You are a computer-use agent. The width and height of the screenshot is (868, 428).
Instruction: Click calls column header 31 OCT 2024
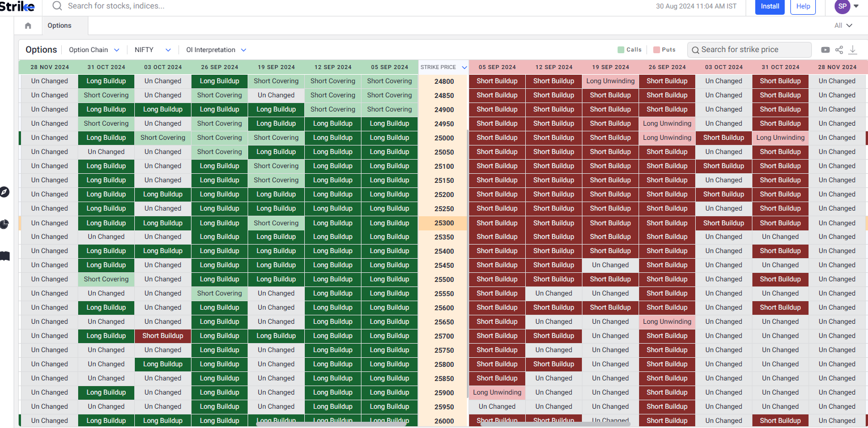[107, 67]
